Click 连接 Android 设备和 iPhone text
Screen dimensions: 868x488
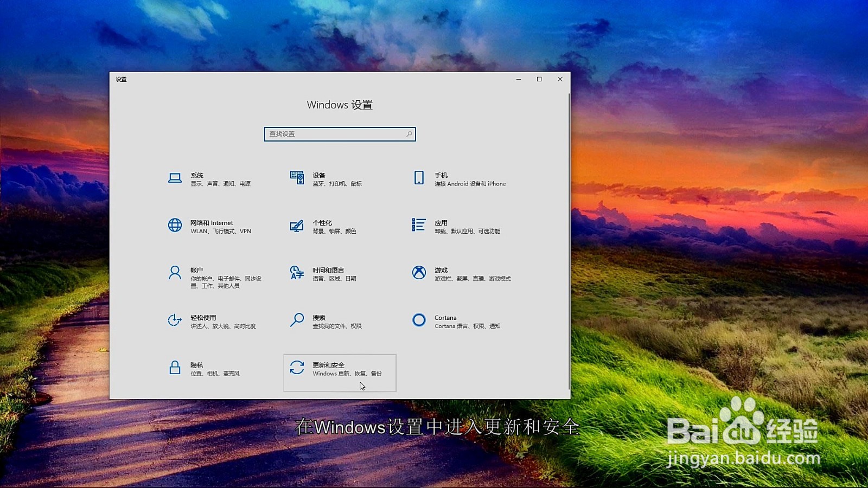coord(470,184)
